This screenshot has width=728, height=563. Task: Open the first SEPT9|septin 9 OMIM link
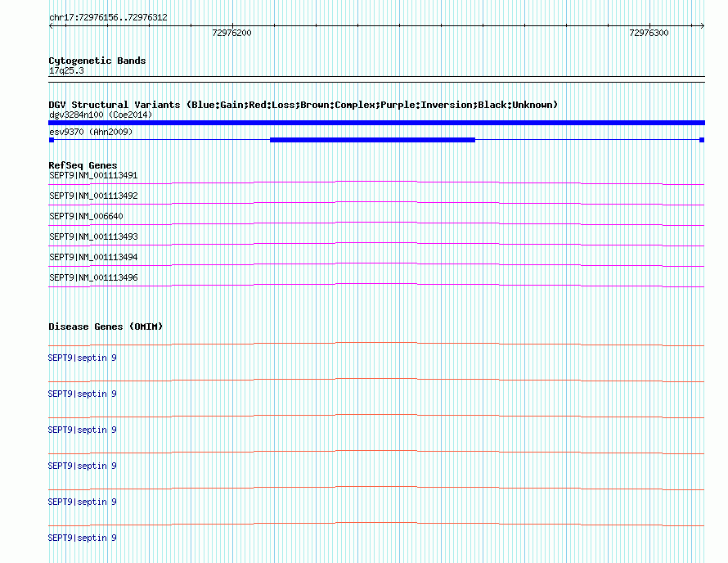pos(82,358)
